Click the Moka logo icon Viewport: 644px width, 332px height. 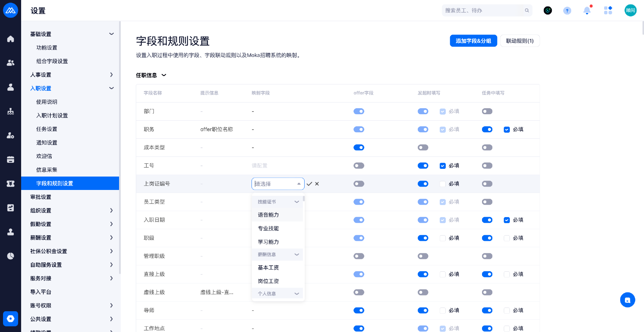point(10,10)
